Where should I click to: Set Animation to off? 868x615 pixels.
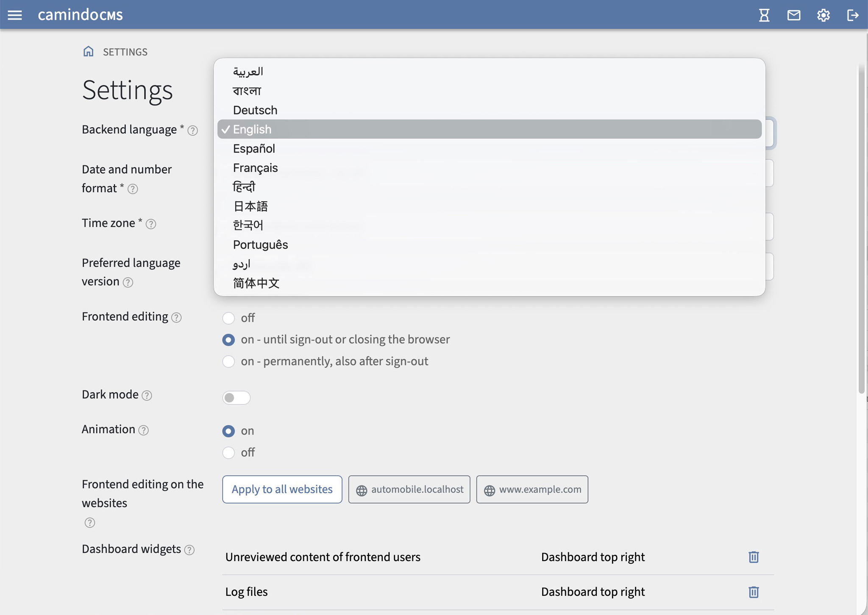(x=228, y=452)
